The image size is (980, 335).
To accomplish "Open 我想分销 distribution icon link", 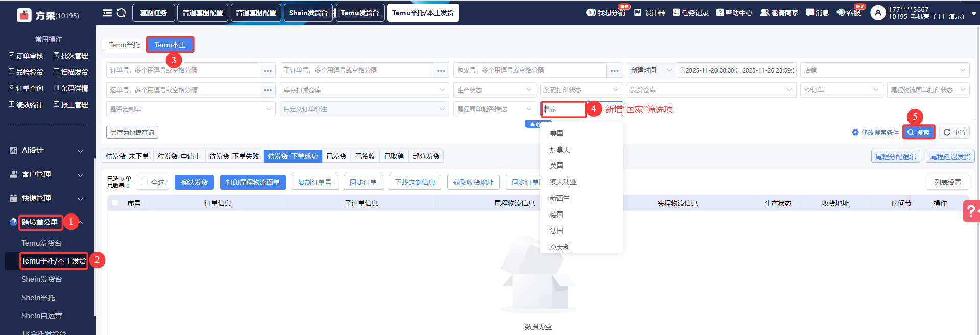I will (605, 13).
